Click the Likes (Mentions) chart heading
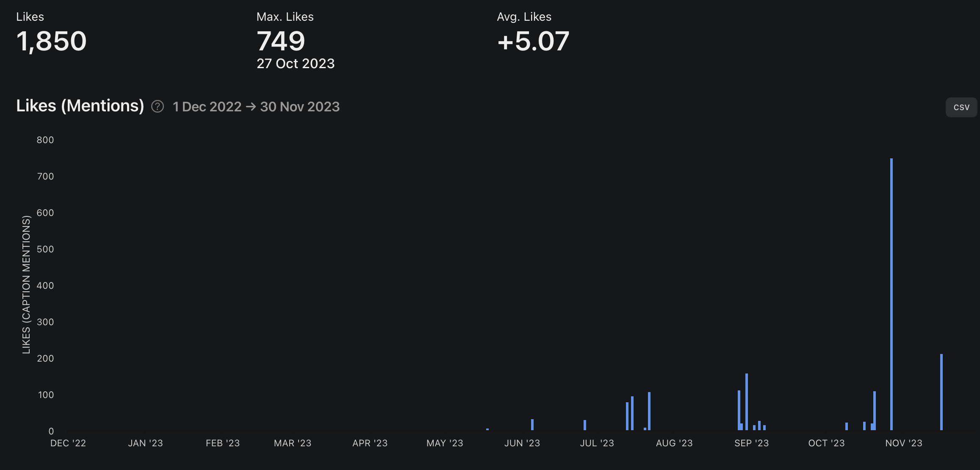The image size is (980, 470). 80,106
